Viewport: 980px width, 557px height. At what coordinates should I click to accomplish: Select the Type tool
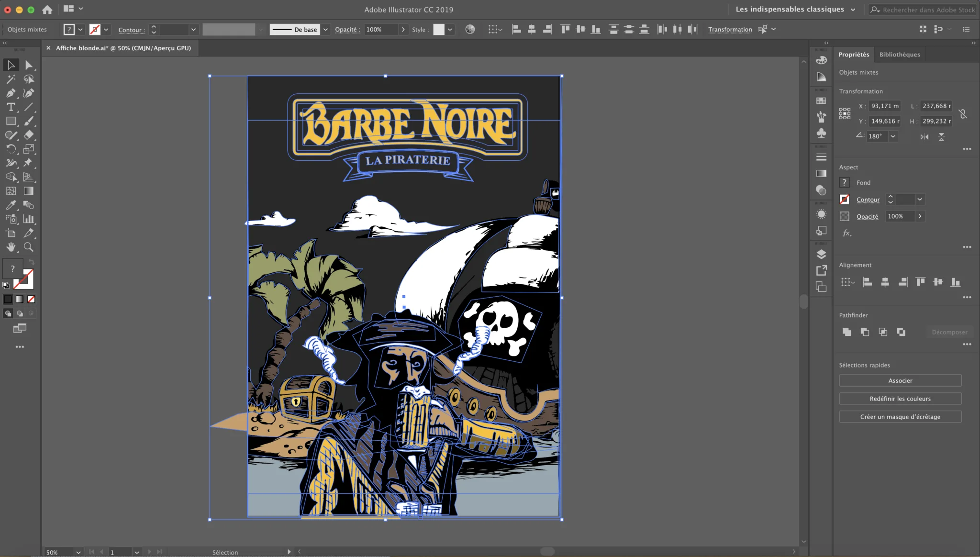pyautogui.click(x=11, y=107)
